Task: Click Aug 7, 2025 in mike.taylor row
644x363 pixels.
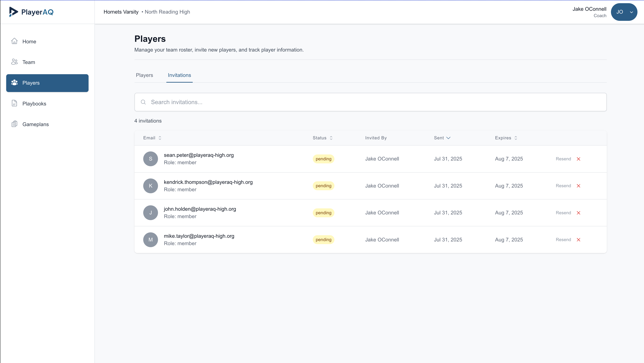Action: 509,240
